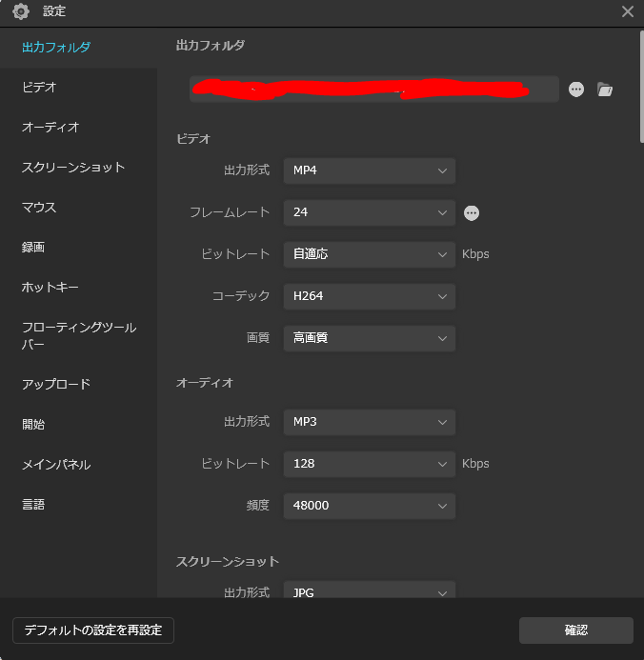This screenshot has height=660, width=644.
Task: Open frame rate more options button
Action: click(471, 213)
